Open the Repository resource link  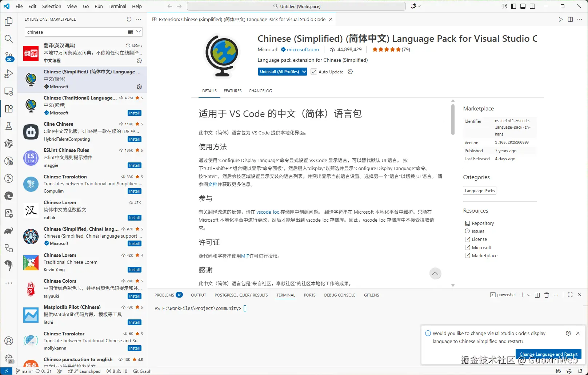[x=483, y=223]
